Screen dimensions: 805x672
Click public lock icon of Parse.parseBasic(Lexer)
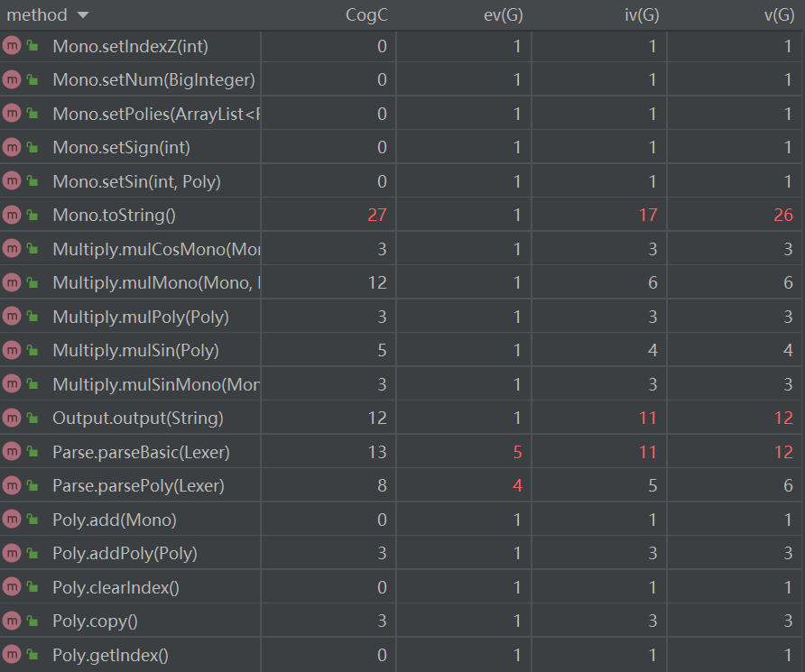coord(32,452)
